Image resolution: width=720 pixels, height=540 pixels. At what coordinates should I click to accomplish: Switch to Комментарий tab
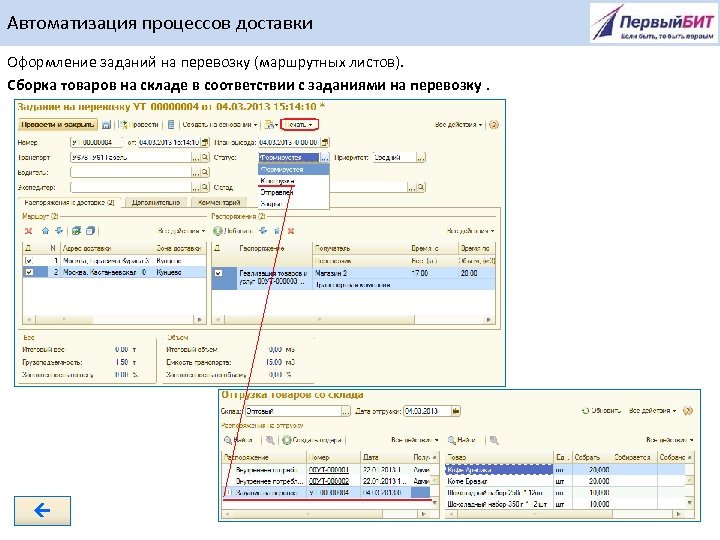(x=219, y=202)
